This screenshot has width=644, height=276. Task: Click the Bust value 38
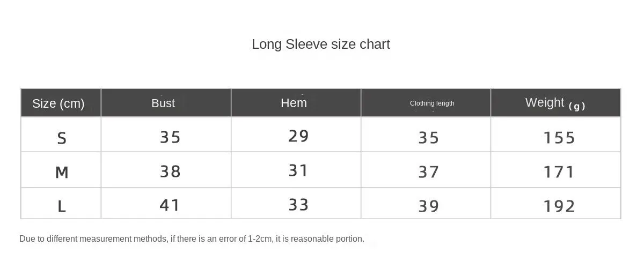pyautogui.click(x=170, y=171)
